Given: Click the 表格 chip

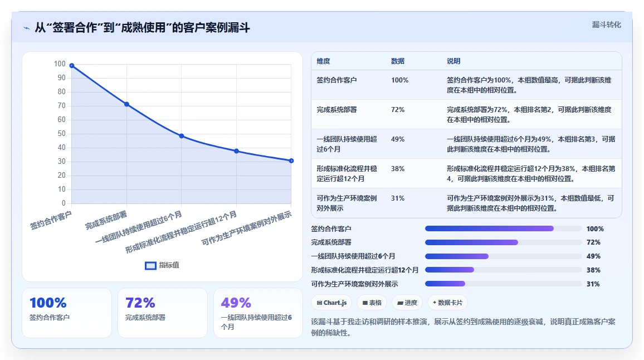Looking at the screenshot, I should pos(372,303).
